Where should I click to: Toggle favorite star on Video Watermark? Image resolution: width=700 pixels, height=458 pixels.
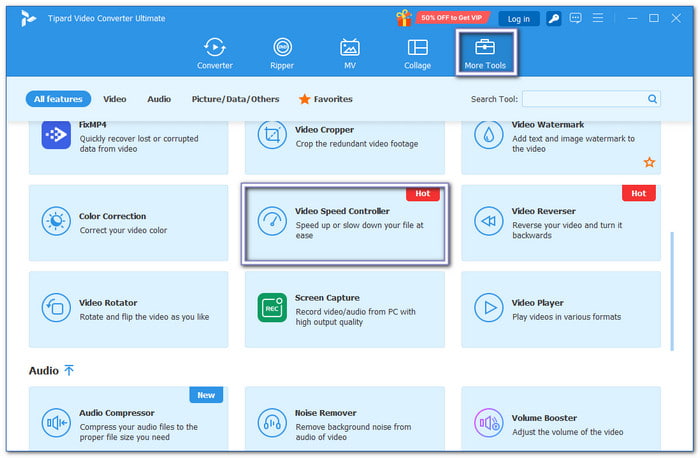[x=649, y=162]
